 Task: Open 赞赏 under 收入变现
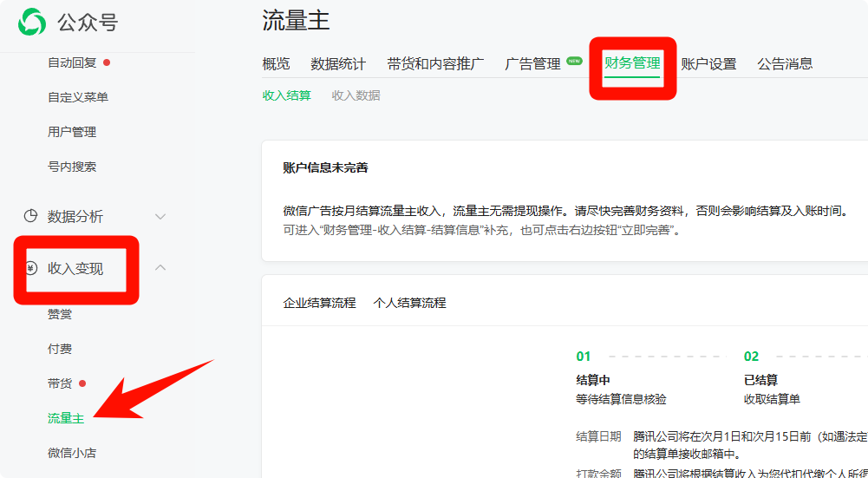(x=60, y=315)
